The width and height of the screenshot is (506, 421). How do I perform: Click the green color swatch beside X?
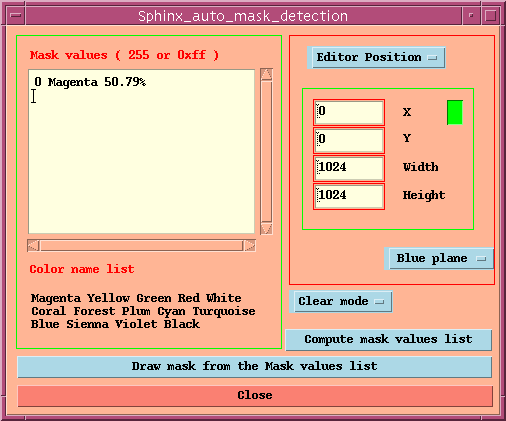(x=455, y=113)
